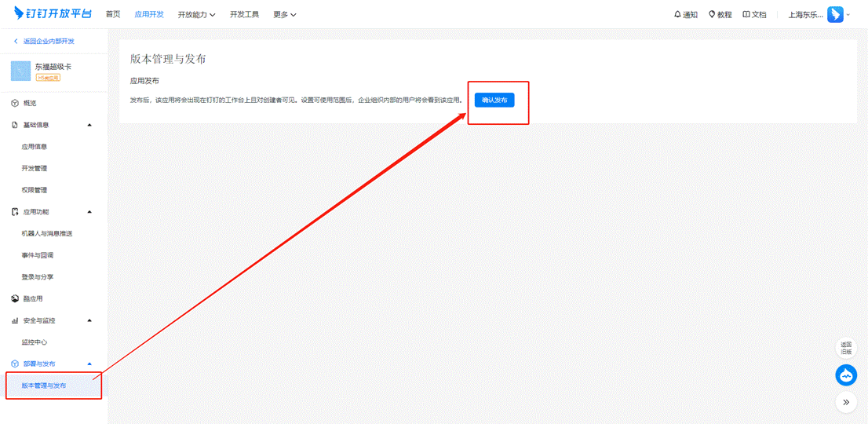Viewport: 868px width, 424px height.
Task: Go to 首页 in top navigation
Action: pos(113,14)
